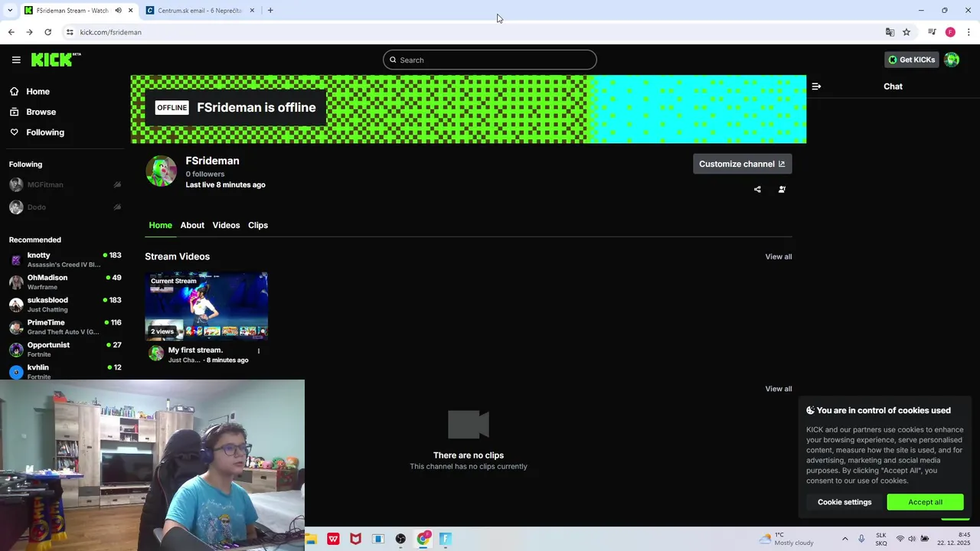Collapse the Chat panel

(x=816, y=86)
